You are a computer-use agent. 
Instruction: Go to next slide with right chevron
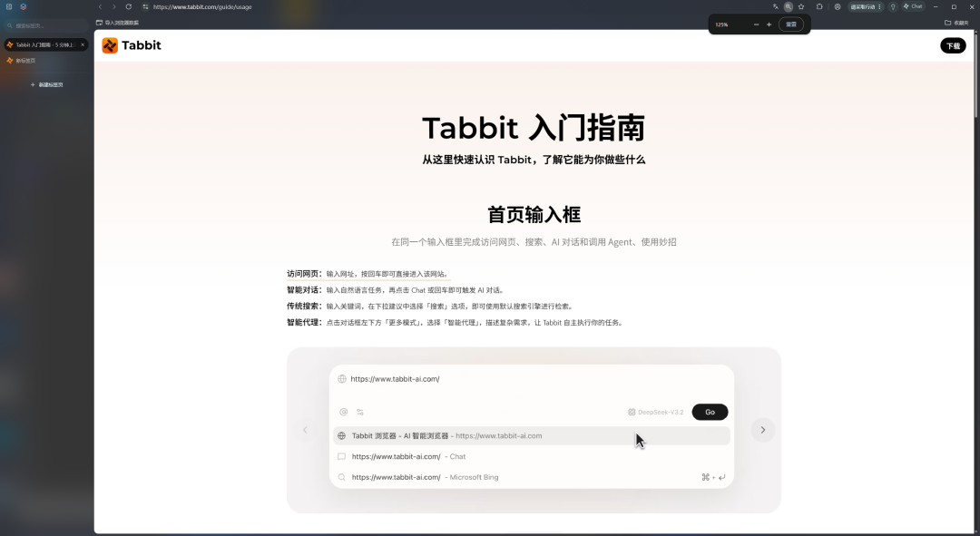click(x=762, y=430)
